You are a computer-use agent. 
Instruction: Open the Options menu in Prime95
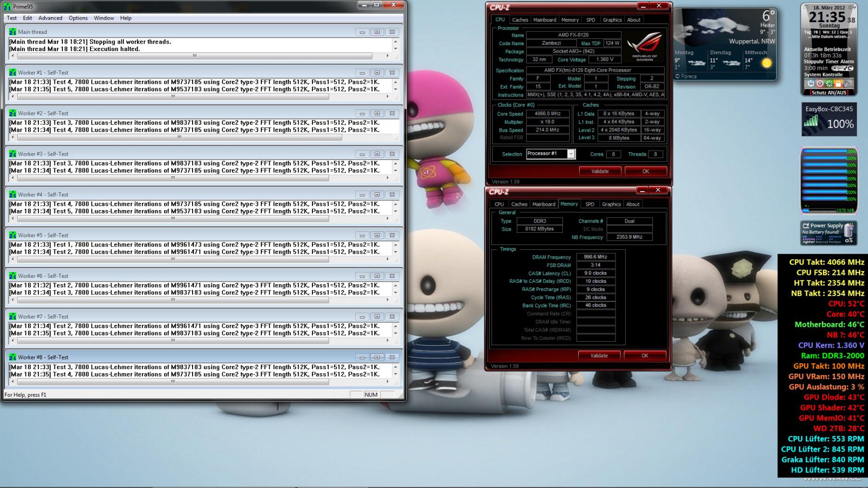coord(78,18)
